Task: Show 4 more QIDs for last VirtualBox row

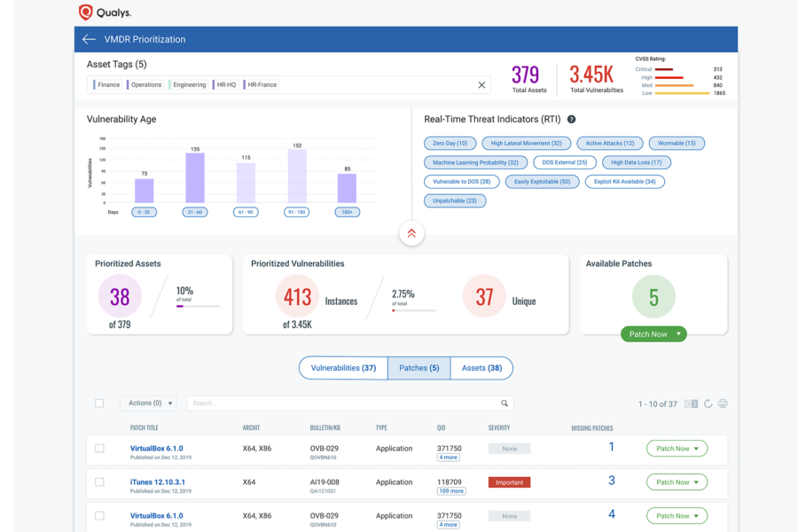Action: click(x=449, y=525)
